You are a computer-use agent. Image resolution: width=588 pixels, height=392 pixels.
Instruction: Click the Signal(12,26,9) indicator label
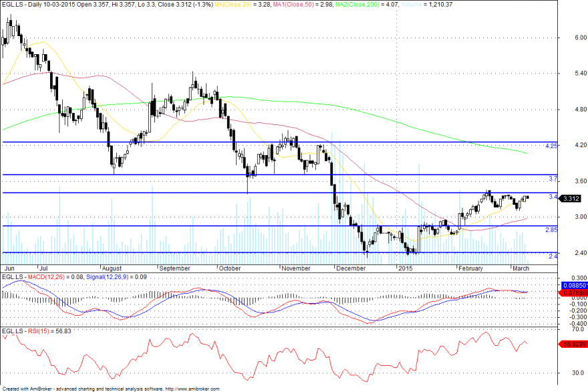click(107, 277)
